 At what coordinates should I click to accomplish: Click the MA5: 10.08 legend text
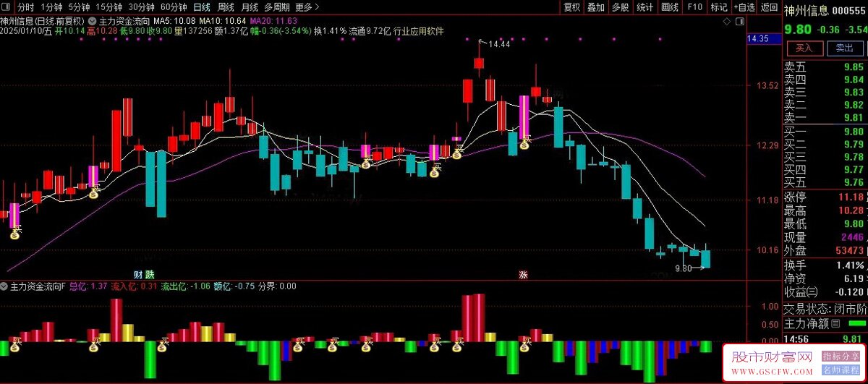pos(174,21)
